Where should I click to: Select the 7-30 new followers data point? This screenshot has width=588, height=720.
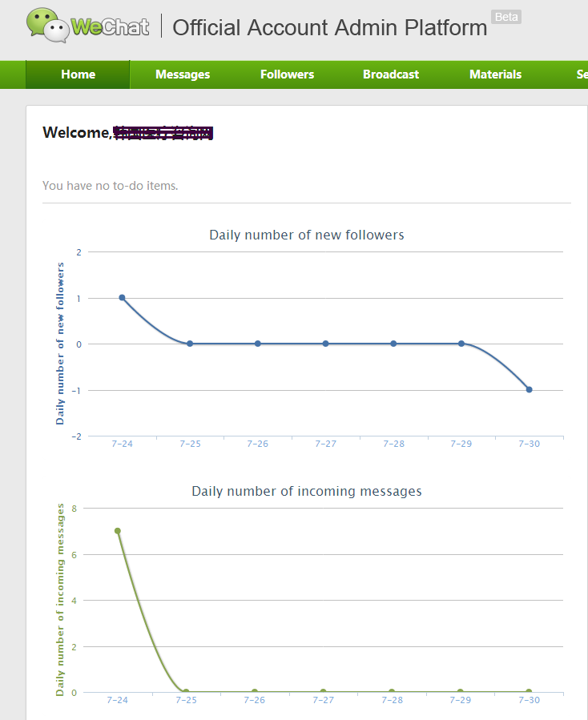click(529, 390)
